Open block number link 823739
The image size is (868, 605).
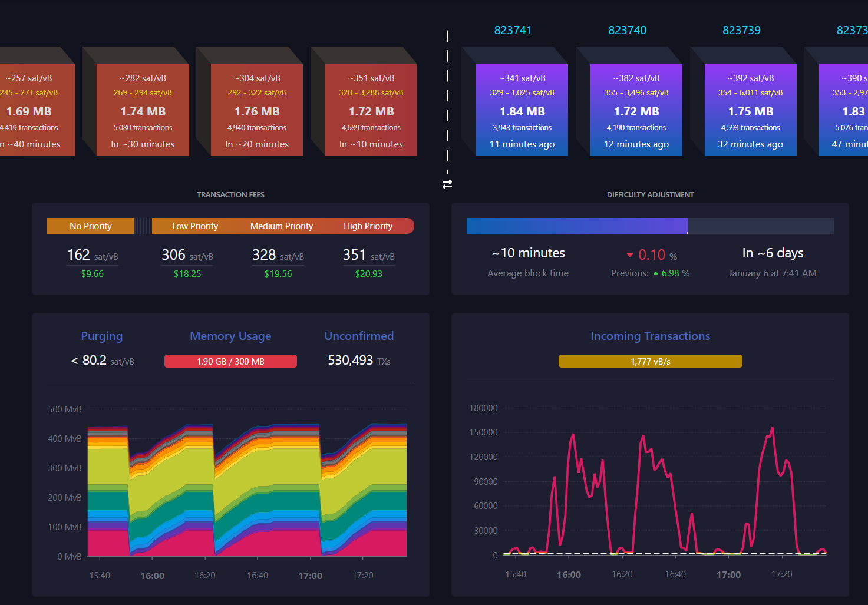coord(741,30)
